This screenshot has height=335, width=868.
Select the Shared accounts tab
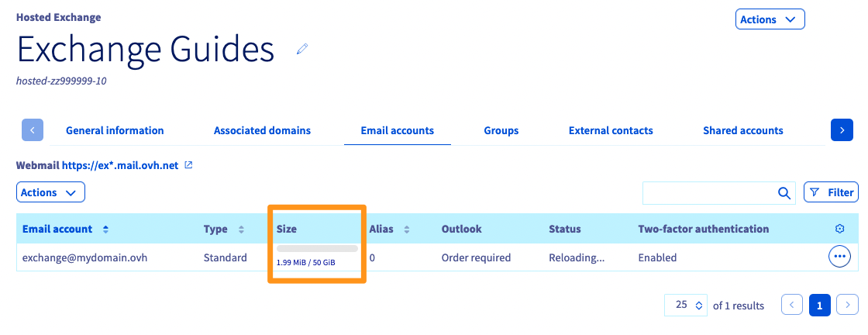(x=742, y=130)
